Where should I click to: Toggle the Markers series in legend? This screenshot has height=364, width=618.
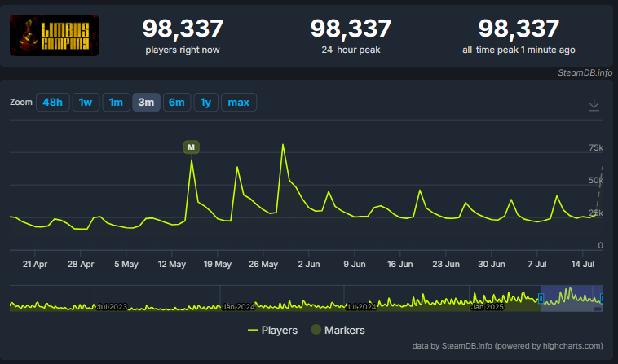point(338,330)
